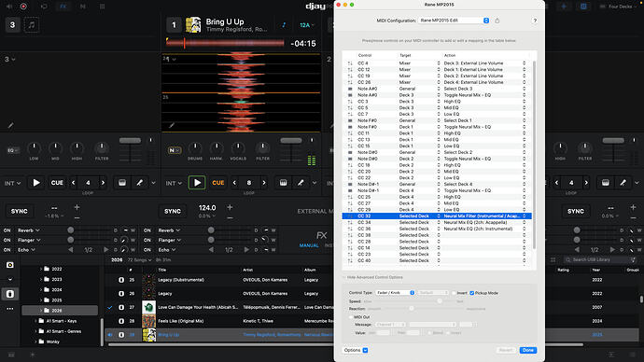
Task: Switch to the MANUAL FX tab
Action: [309, 245]
